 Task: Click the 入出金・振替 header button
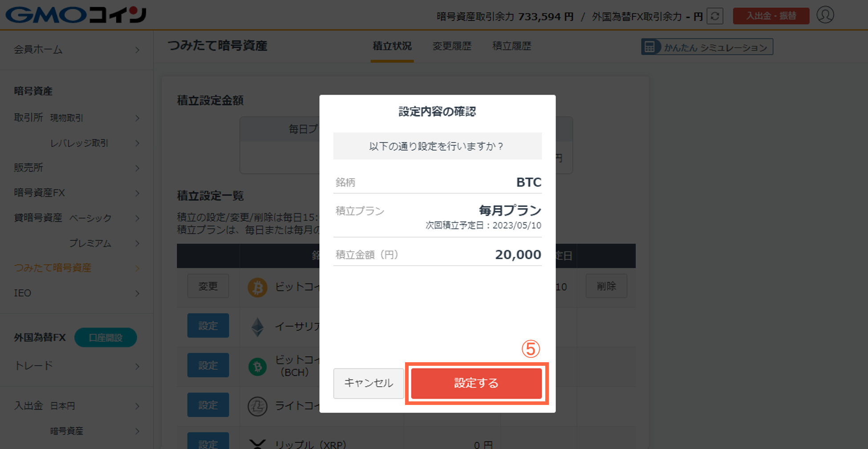[771, 16]
